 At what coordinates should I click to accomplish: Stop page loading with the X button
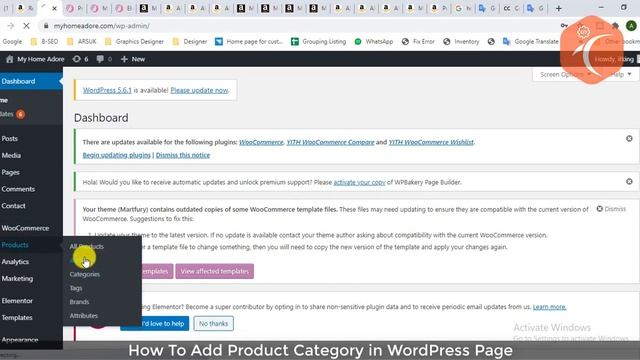tap(27, 26)
